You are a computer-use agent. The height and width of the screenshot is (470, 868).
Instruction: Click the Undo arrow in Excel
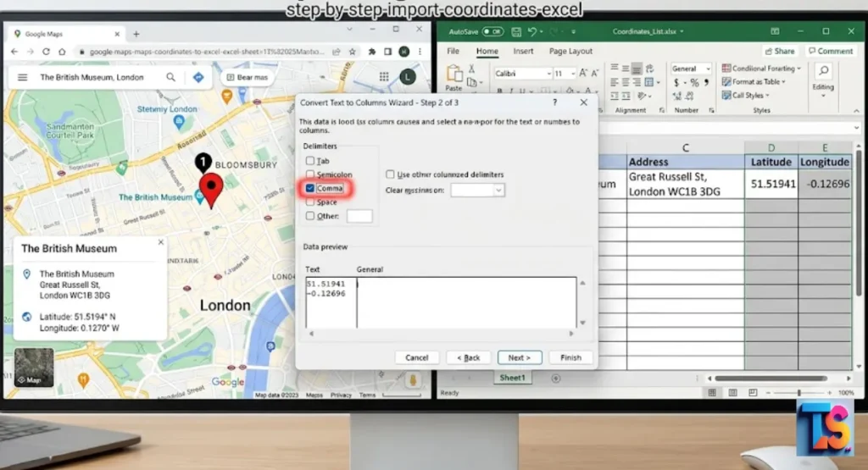pyautogui.click(x=532, y=31)
